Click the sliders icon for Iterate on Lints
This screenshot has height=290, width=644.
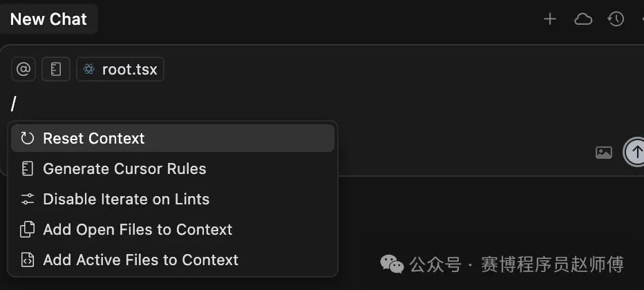27,199
